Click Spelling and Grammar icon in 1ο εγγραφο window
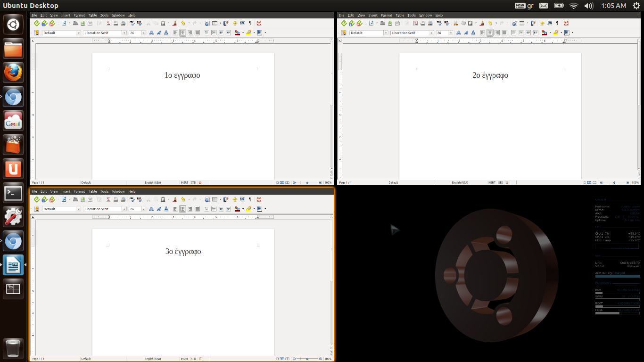The height and width of the screenshot is (362, 644). (132, 23)
